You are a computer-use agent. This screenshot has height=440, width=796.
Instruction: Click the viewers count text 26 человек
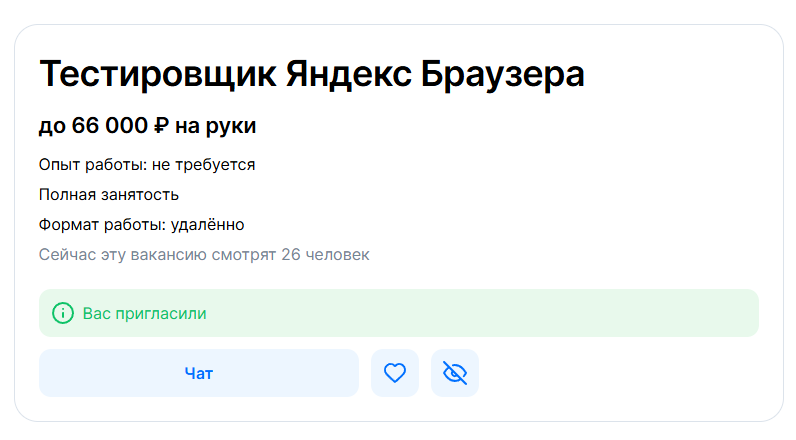click(x=325, y=254)
